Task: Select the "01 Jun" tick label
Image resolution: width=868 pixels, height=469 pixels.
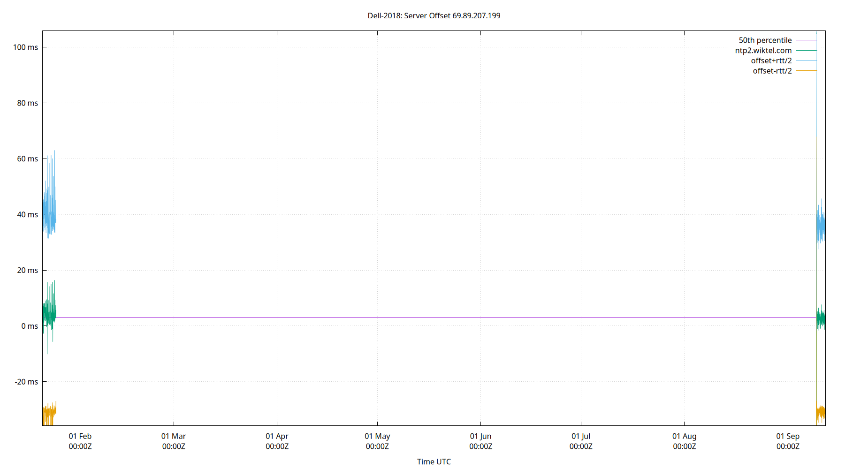Action: (x=481, y=436)
